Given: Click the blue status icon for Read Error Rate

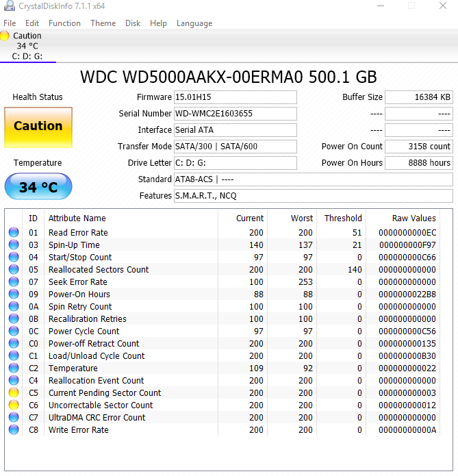Looking at the screenshot, I should click(14, 232).
